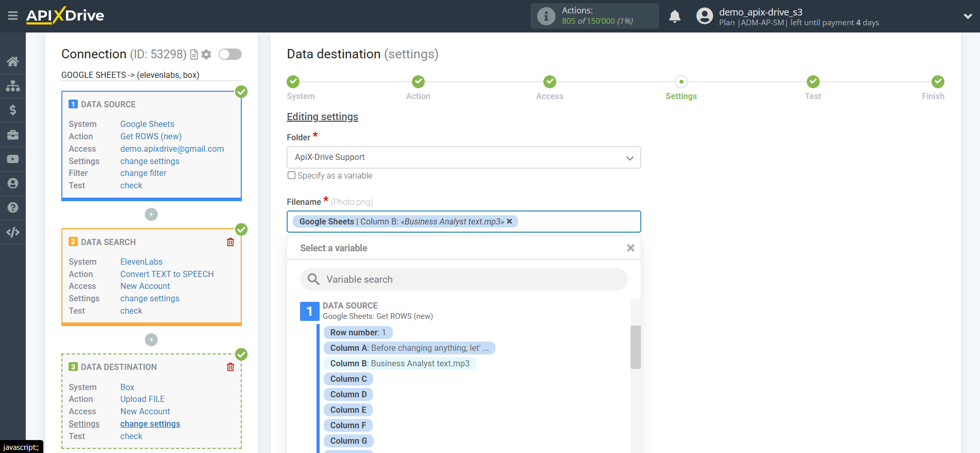Open Google Sheets system link
The height and width of the screenshot is (453, 980).
point(147,124)
